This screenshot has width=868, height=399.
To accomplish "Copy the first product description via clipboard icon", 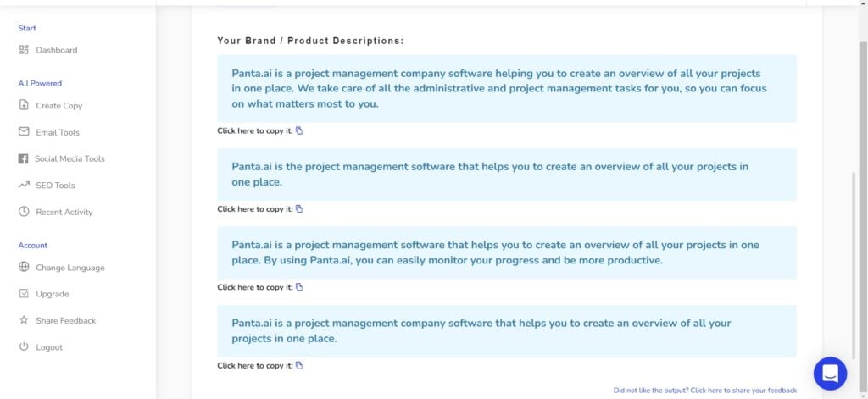I will (x=299, y=131).
